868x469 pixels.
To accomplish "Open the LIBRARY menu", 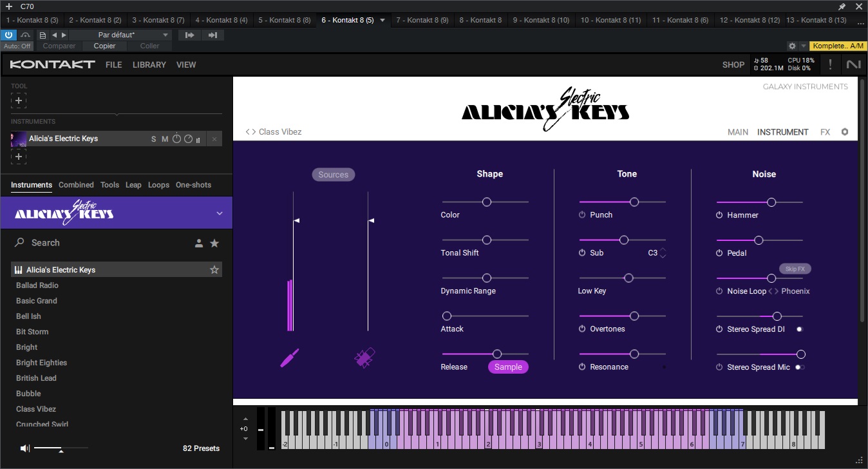I will coord(149,64).
